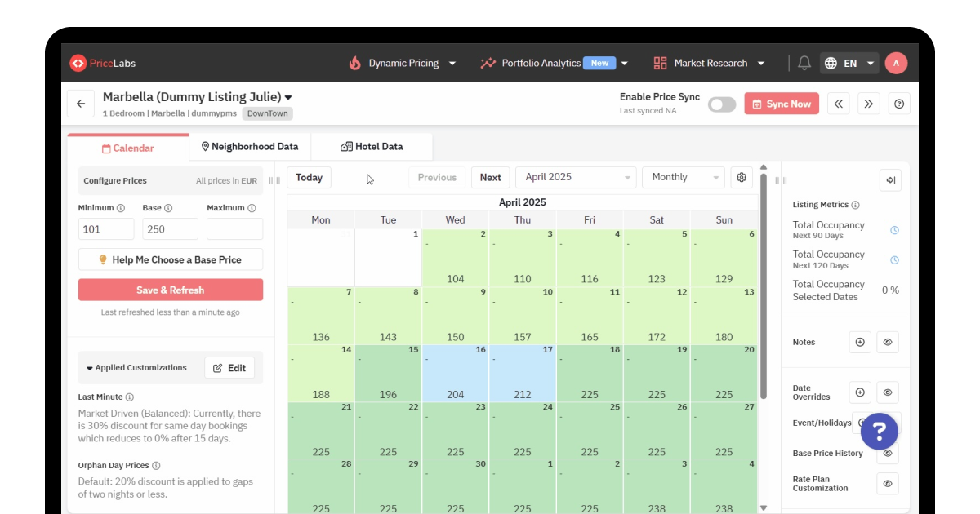
Task: Open the user avatar menu
Action: pyautogui.click(x=896, y=63)
